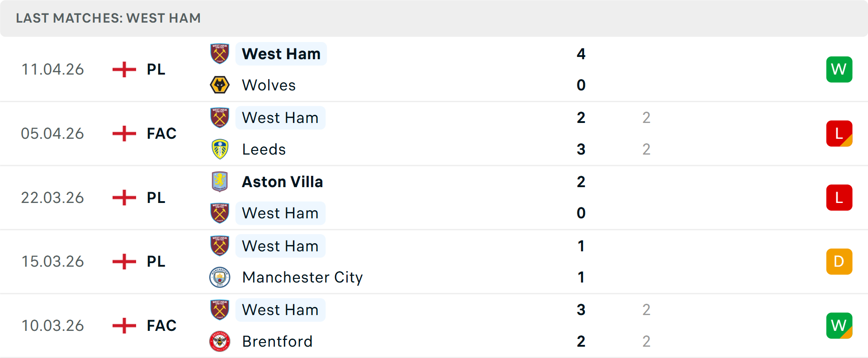This screenshot has height=358, width=868.
Task: Expand details for the Aston Villa match row
Action: [x=434, y=197]
